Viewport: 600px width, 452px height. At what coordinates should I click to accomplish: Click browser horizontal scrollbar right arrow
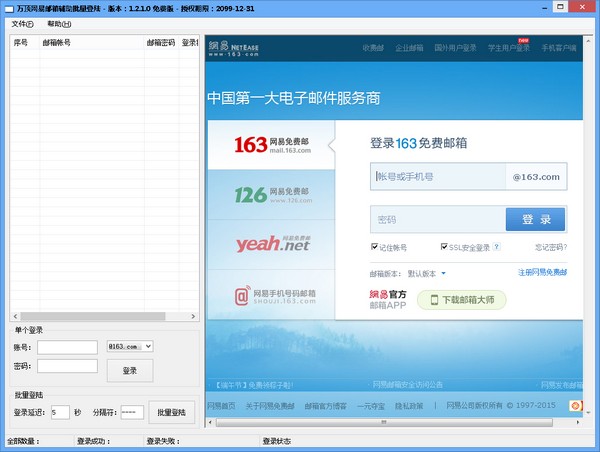point(578,422)
